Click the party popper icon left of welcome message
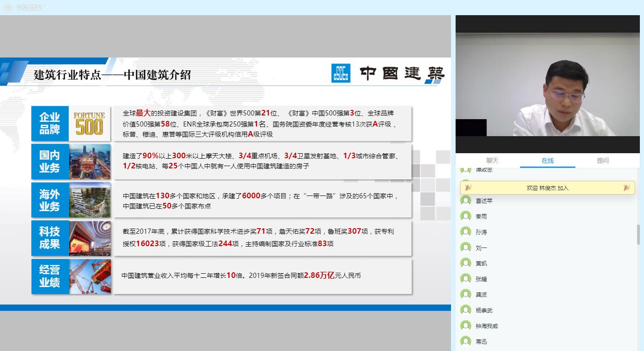Image resolution: width=644 pixels, height=351 pixels. 468,188
